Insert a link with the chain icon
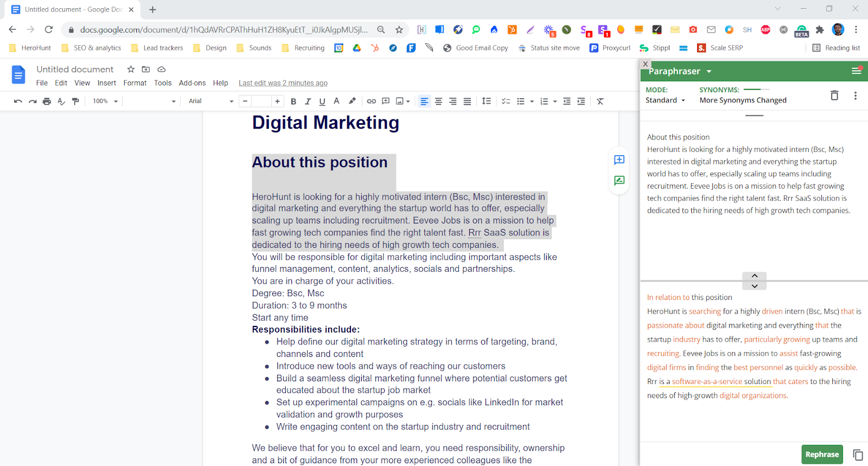Screen dimensions: 868x466 (371, 101)
